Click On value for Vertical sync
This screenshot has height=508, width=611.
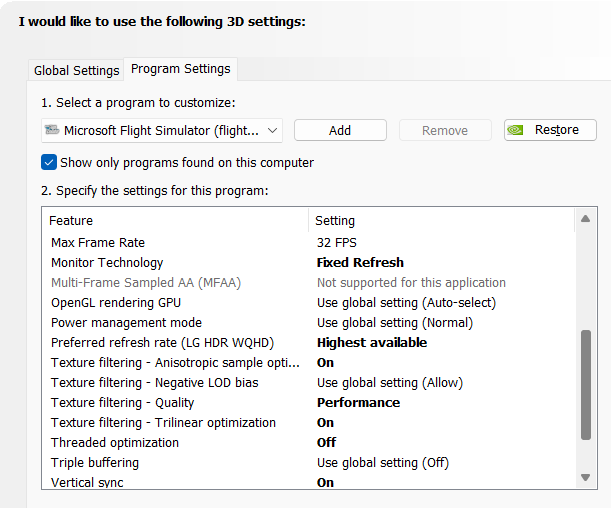(x=325, y=483)
